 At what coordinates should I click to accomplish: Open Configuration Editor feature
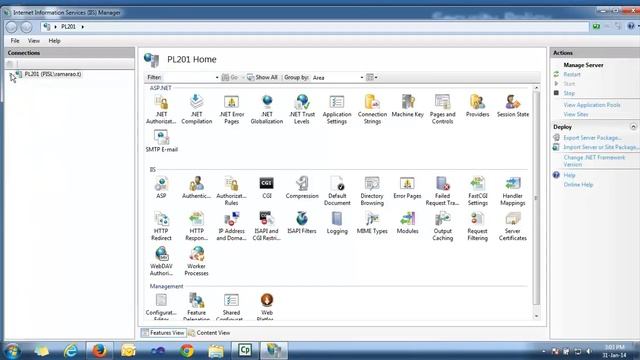click(x=161, y=307)
